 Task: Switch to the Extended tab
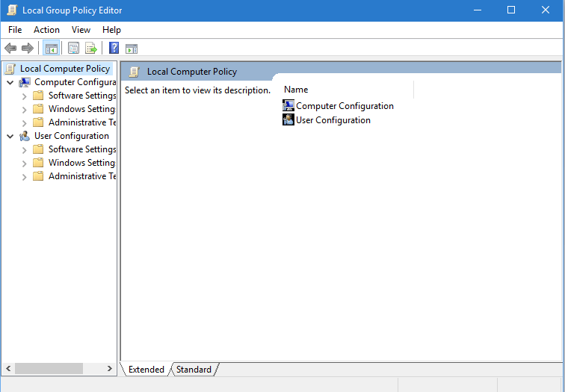coord(146,370)
